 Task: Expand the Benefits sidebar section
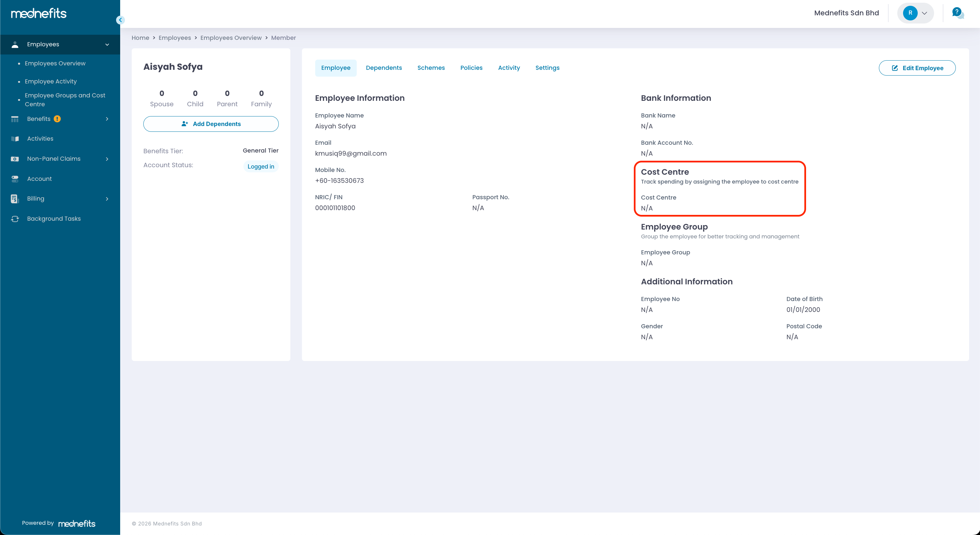click(x=107, y=119)
